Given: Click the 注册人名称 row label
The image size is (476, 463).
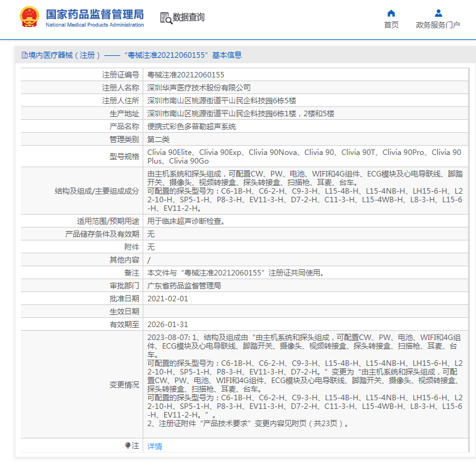Looking at the screenshot, I should (121, 88).
